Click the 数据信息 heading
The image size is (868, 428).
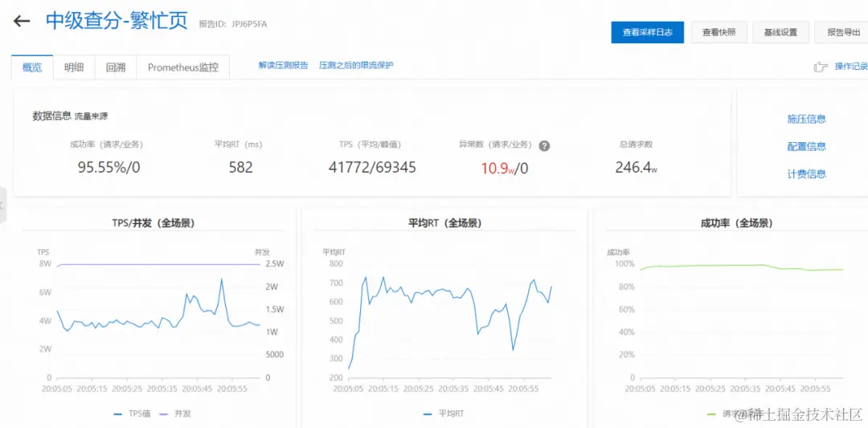click(x=51, y=116)
